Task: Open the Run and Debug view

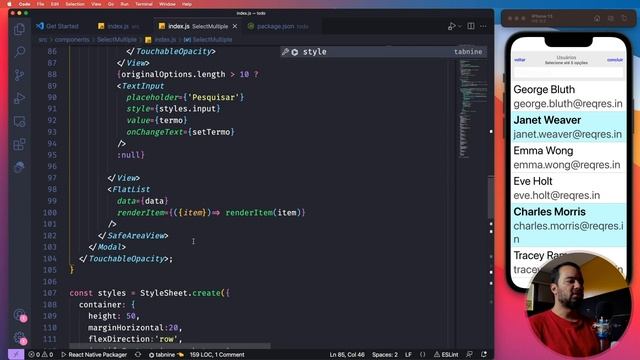Action: click(x=19, y=98)
